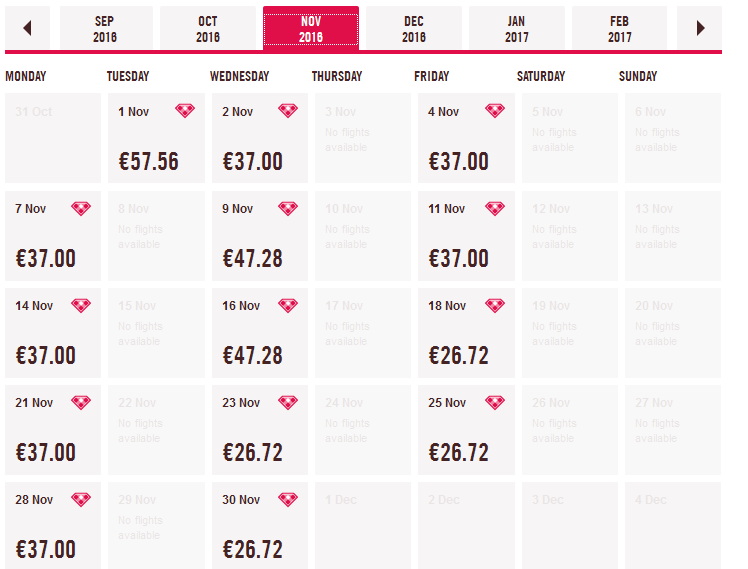
Task: Switch to the Sep 2016 tab
Action: pos(105,28)
